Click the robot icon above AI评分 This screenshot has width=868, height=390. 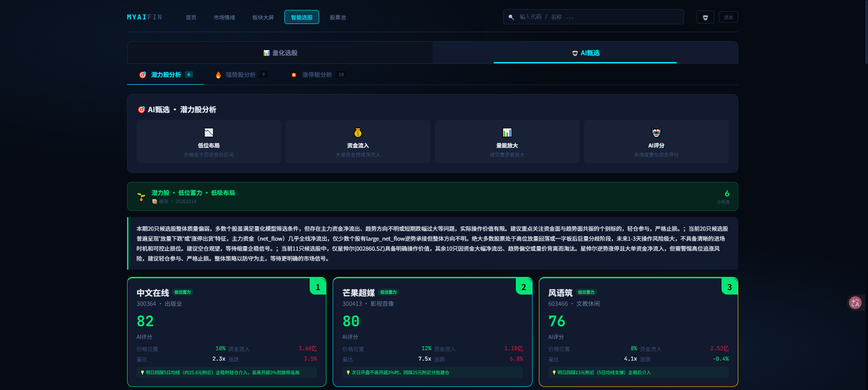pos(656,133)
